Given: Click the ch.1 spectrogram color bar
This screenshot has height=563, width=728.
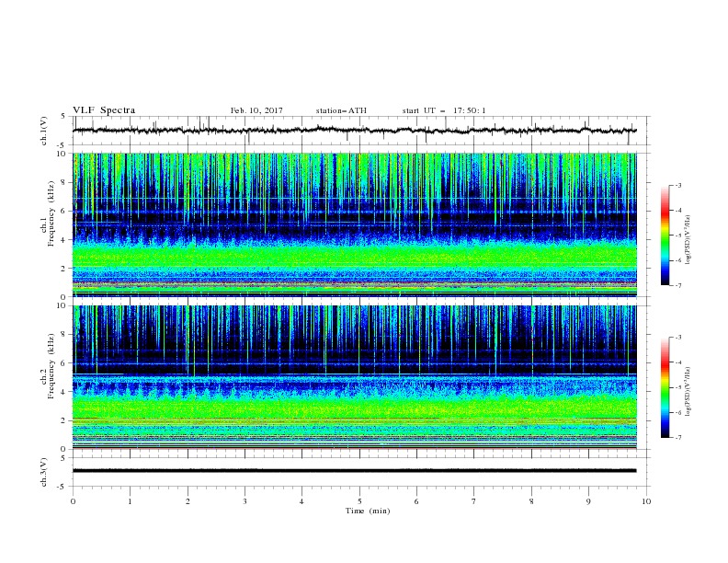Looking at the screenshot, I should [665, 236].
